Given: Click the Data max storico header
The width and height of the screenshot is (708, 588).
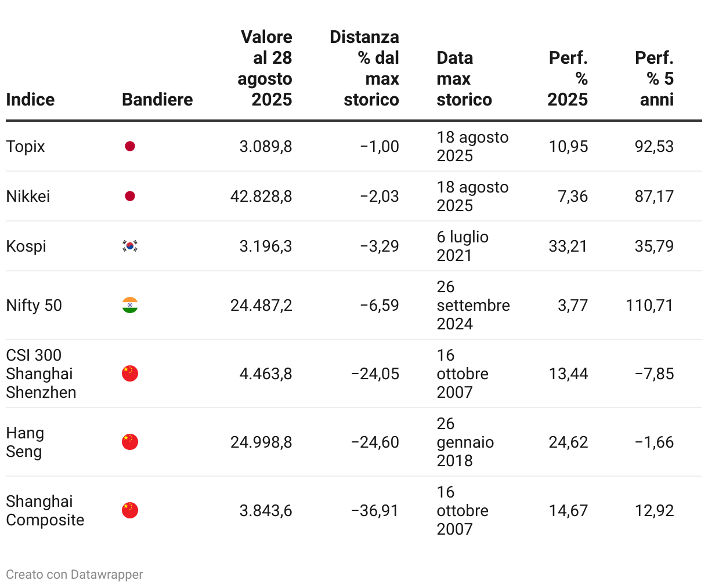Looking at the screenshot, I should tap(464, 79).
